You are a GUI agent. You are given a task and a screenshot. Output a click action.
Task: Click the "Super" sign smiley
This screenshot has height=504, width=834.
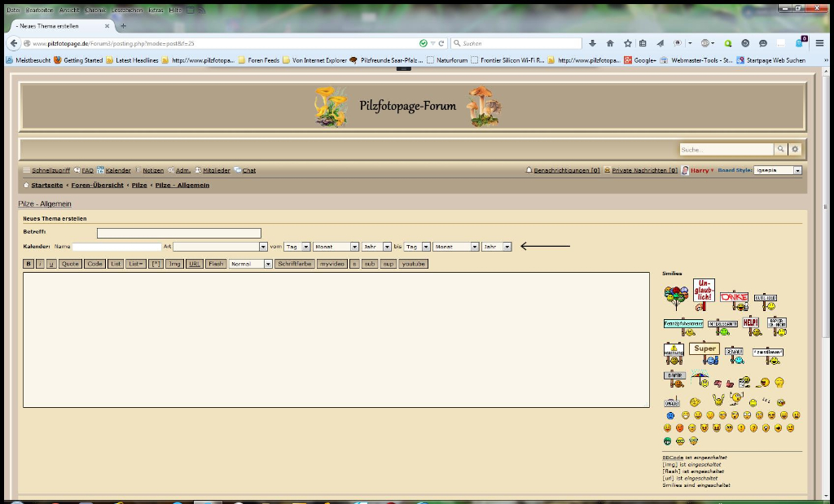point(705,352)
